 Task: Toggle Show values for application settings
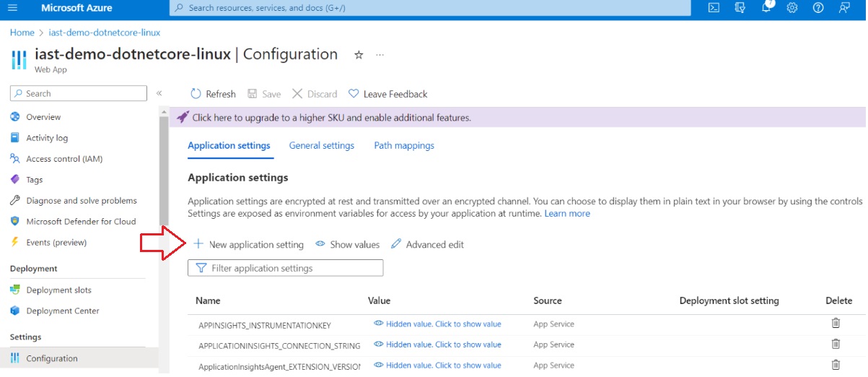coord(348,245)
